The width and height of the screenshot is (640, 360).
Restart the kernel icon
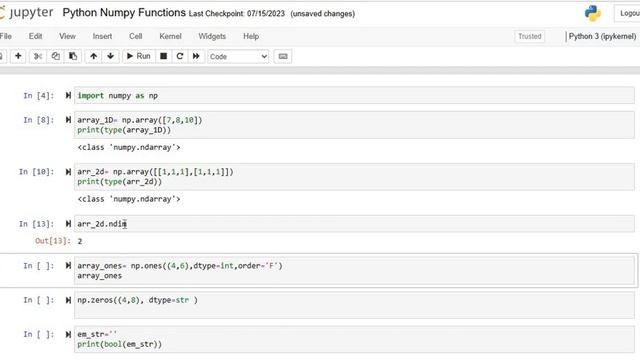180,56
